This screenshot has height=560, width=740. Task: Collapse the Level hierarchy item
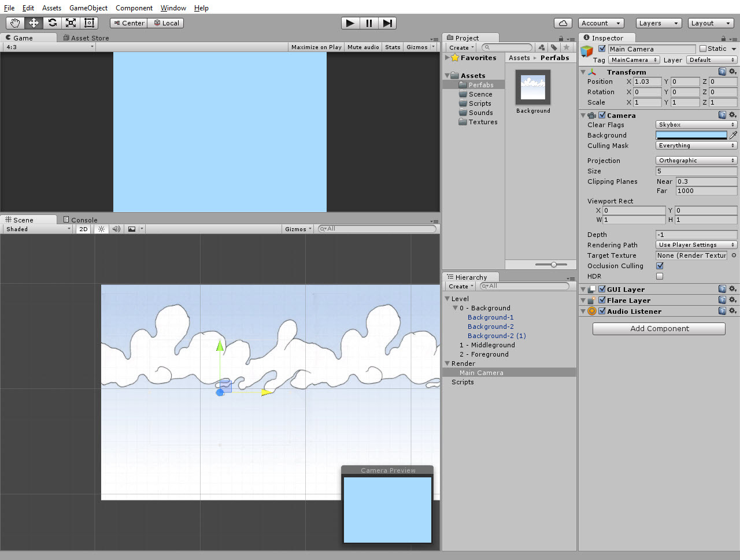click(447, 299)
